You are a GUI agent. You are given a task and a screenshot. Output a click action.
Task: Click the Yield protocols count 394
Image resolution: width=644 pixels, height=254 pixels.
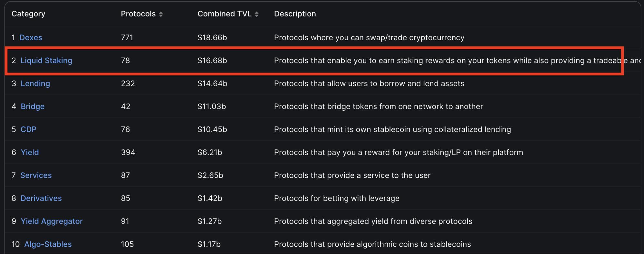click(x=128, y=152)
